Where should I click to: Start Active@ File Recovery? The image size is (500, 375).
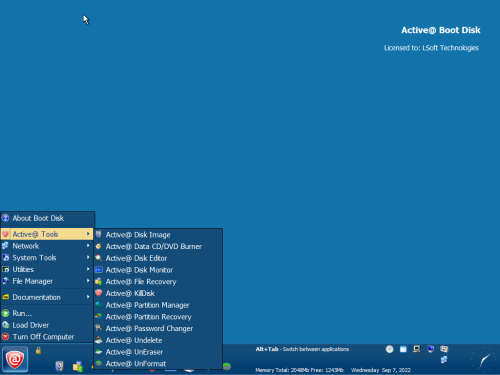158,282
